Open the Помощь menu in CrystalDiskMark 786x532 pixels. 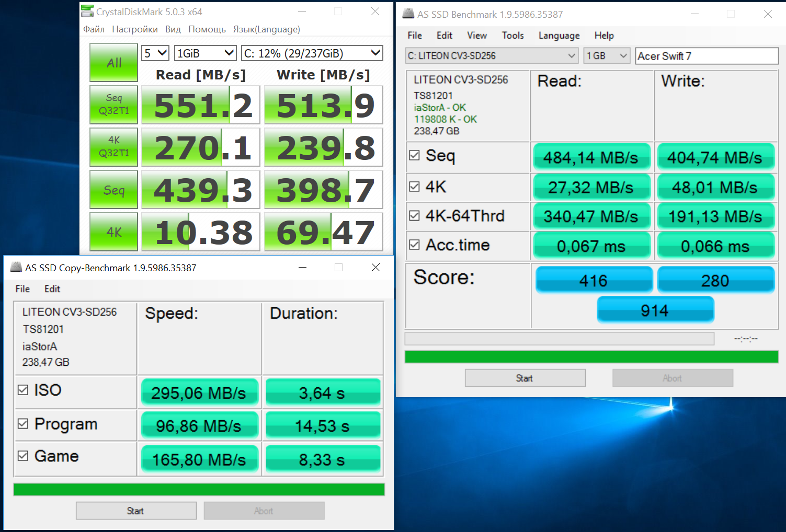[x=207, y=29]
